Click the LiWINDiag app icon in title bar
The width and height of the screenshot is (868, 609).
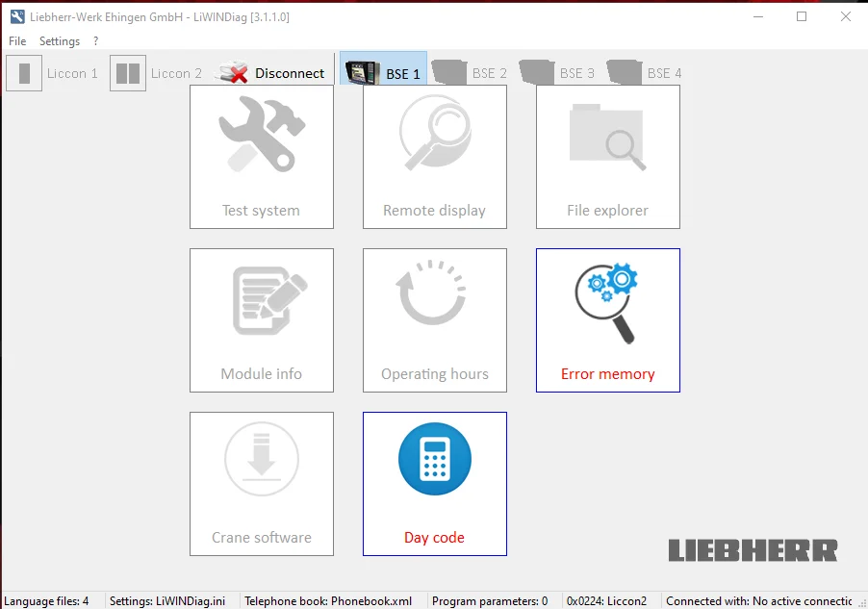click(x=17, y=16)
